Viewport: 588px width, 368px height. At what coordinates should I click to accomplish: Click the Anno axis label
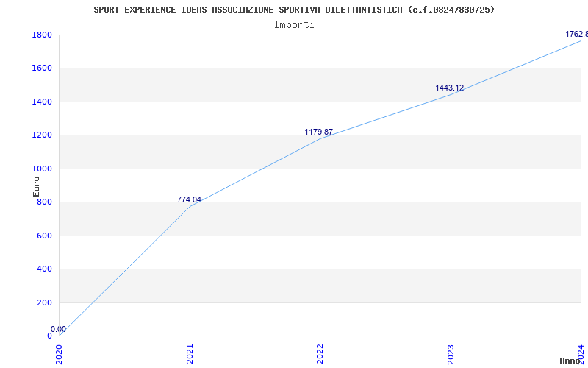click(570, 361)
